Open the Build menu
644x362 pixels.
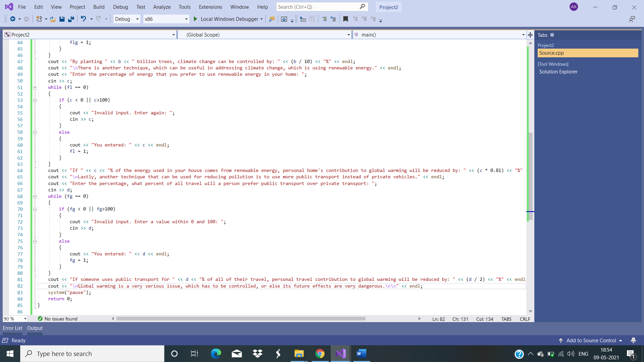[99, 7]
